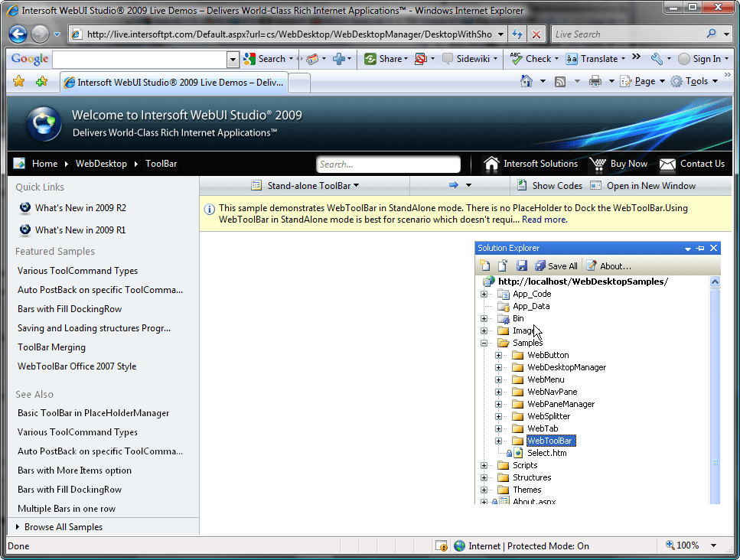Open the zoom level dropdown in the status bar

(x=712, y=545)
